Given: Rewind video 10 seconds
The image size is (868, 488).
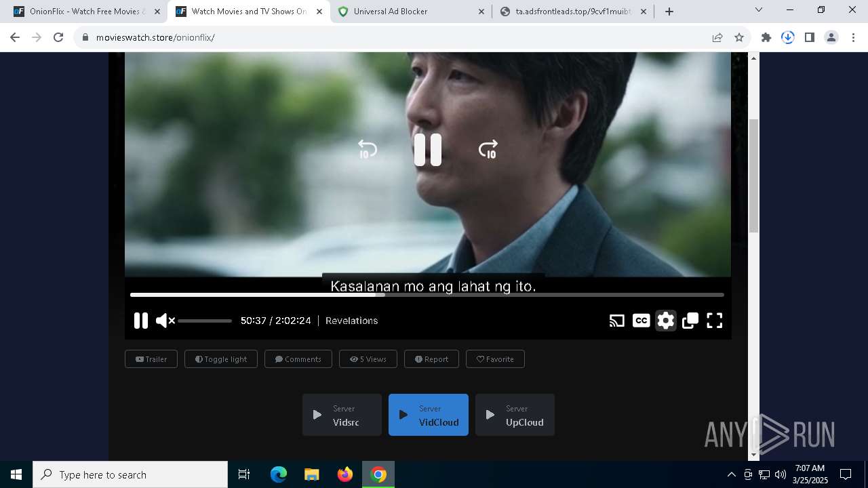Looking at the screenshot, I should point(367,150).
